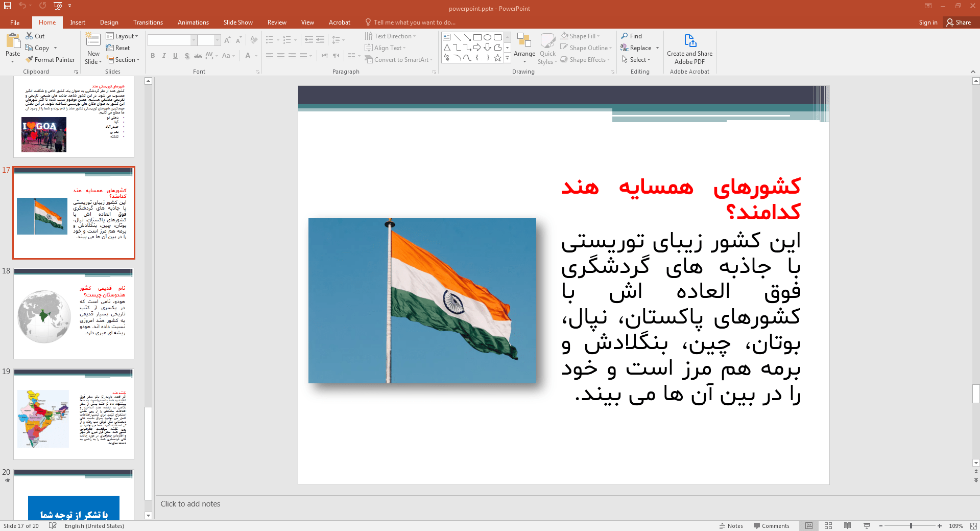The height and width of the screenshot is (531, 980).
Task: Click Decrease List Level icon
Action: click(x=309, y=40)
